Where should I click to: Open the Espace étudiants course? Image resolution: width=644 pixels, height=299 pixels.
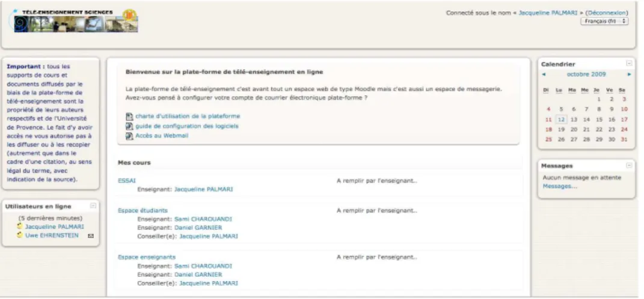(x=143, y=210)
